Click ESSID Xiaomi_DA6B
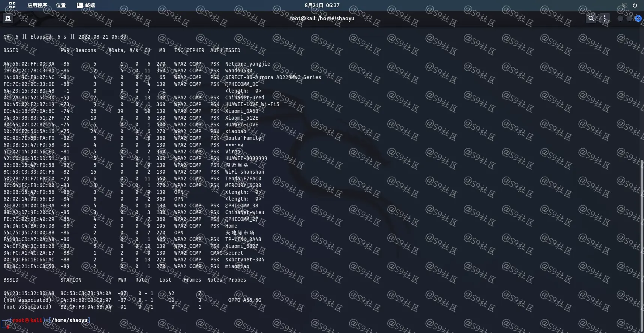This screenshot has width=644, height=333. [241, 111]
